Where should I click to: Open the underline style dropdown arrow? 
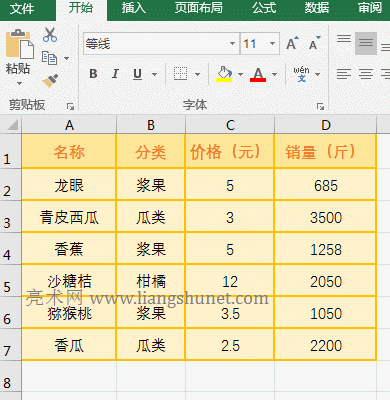pos(154,74)
